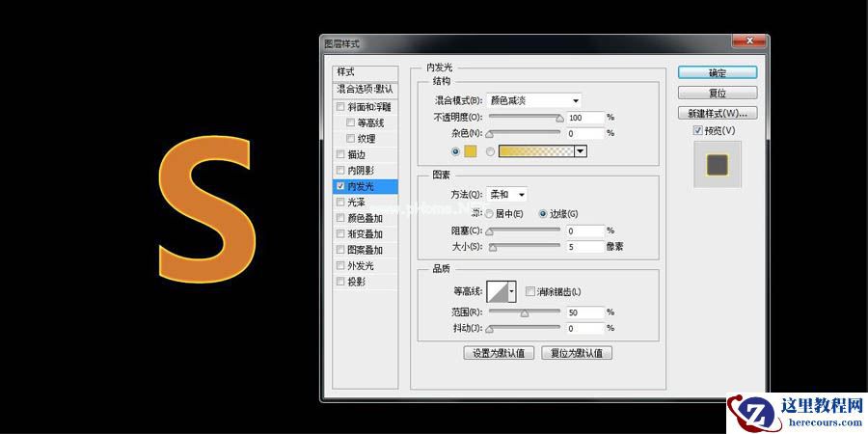Select the 渐变叠加 style entry
Image resolution: width=868 pixels, height=434 pixels.
click(365, 234)
